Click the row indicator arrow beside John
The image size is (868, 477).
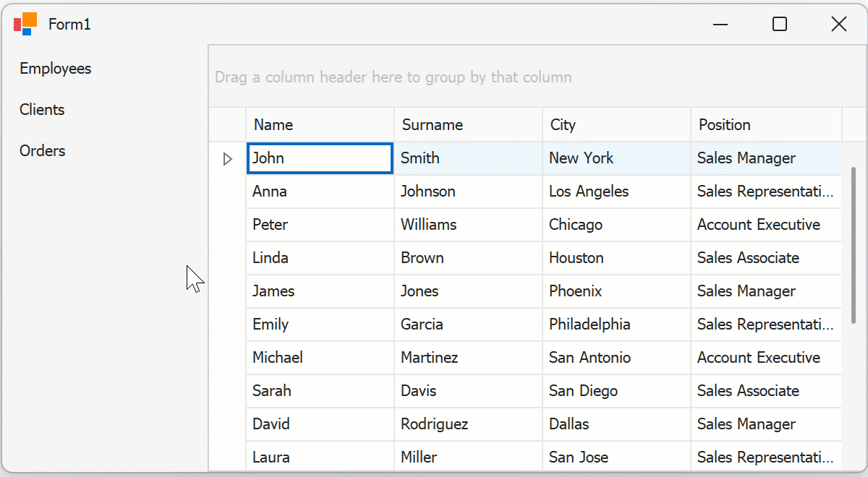pos(227,159)
